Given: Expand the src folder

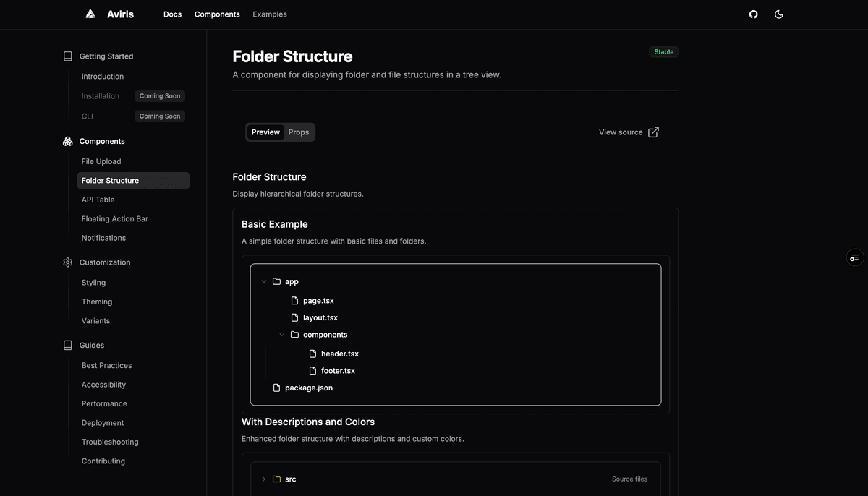Looking at the screenshot, I should click(x=263, y=479).
